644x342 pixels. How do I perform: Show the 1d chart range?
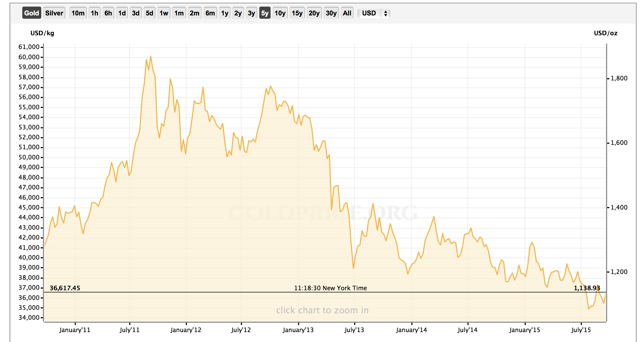tap(122, 13)
